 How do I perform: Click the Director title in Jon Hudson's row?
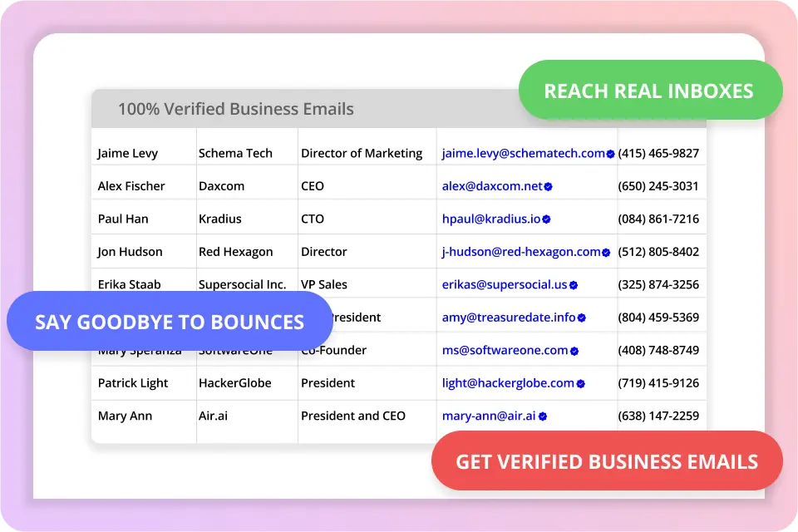[324, 252]
